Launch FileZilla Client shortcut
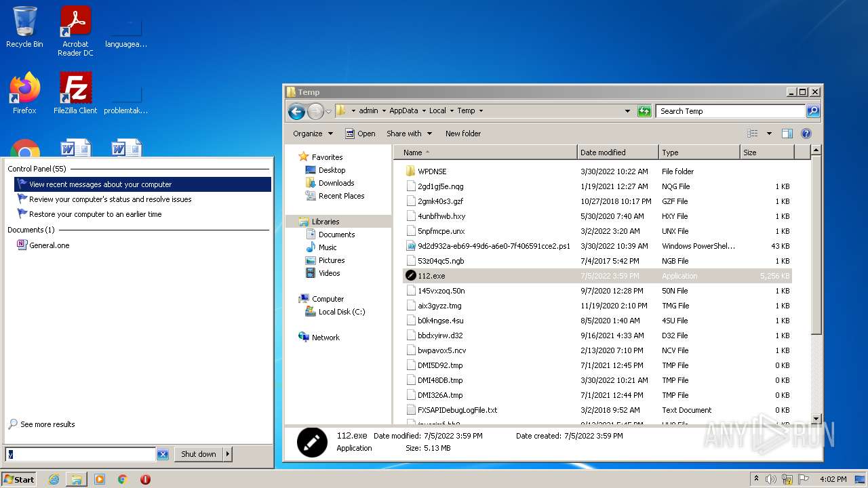Screen dimensions: 868x488 [75, 94]
